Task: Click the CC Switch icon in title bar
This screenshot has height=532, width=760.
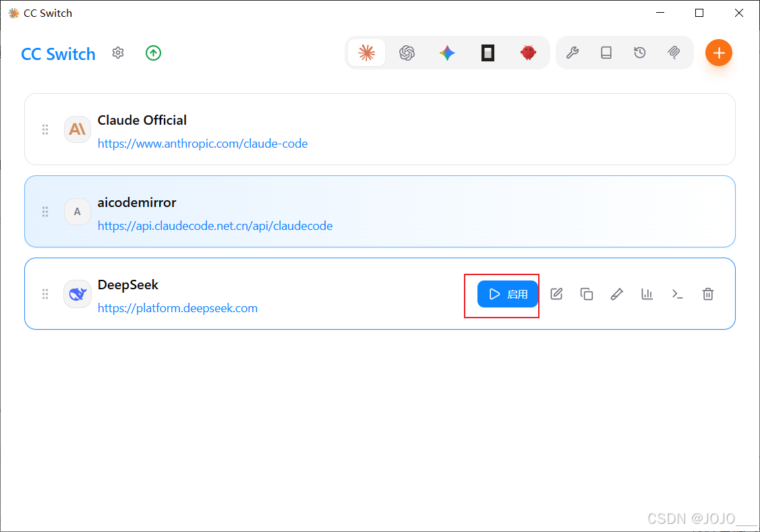Action: [14, 13]
